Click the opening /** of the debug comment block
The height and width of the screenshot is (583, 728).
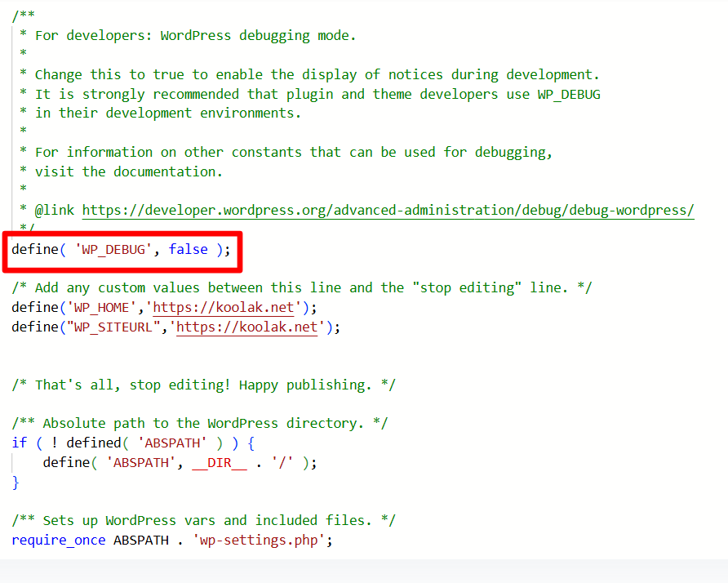coord(23,16)
